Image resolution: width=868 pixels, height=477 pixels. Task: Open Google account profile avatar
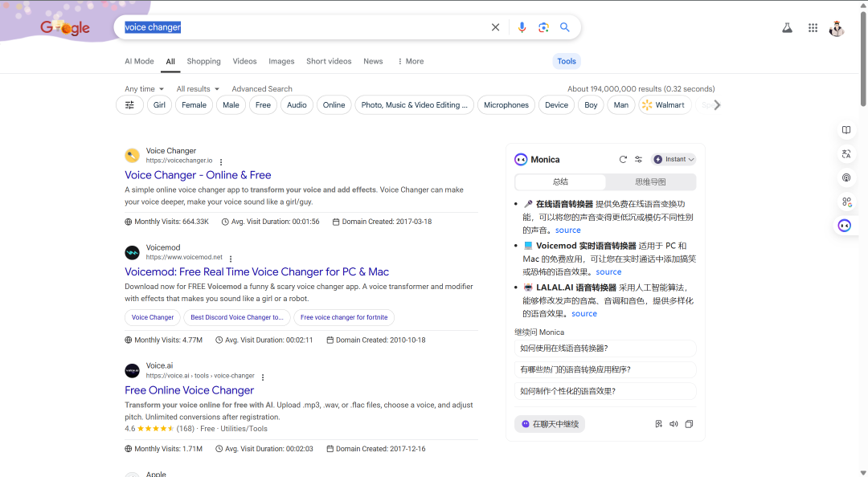coord(837,28)
